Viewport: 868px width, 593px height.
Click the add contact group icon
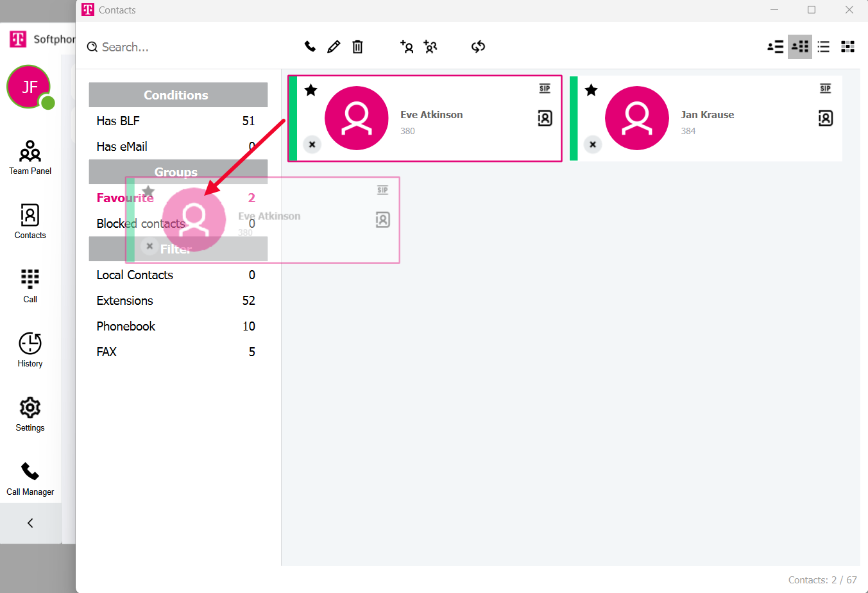click(430, 46)
